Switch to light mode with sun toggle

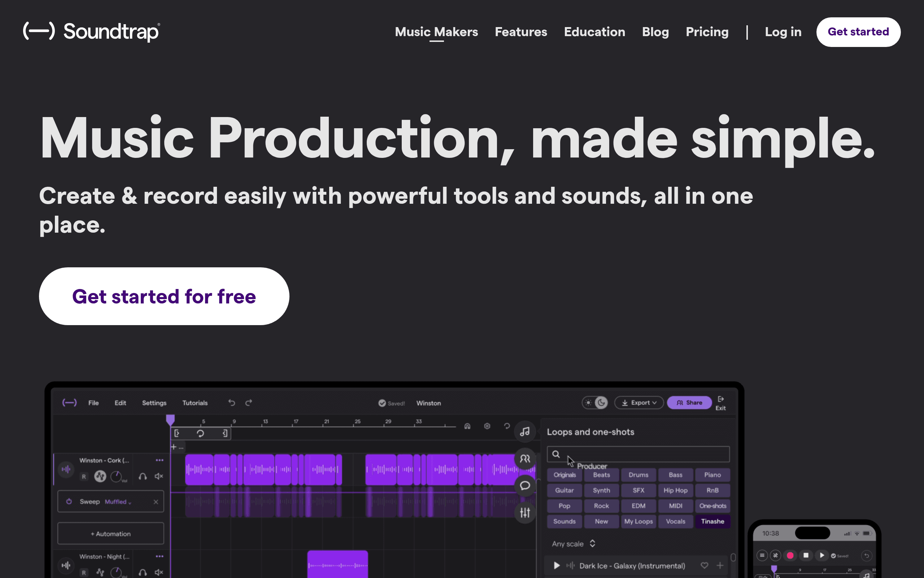click(x=588, y=402)
